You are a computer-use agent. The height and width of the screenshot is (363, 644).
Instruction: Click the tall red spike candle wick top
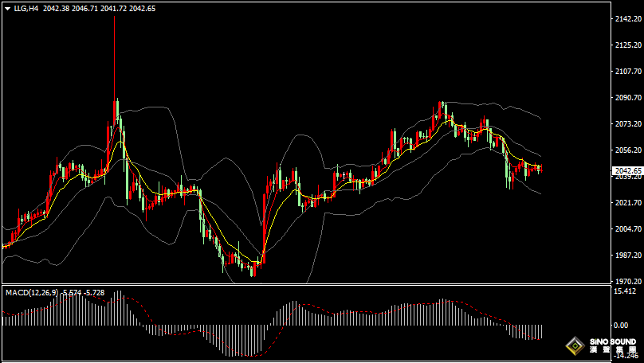(114, 18)
